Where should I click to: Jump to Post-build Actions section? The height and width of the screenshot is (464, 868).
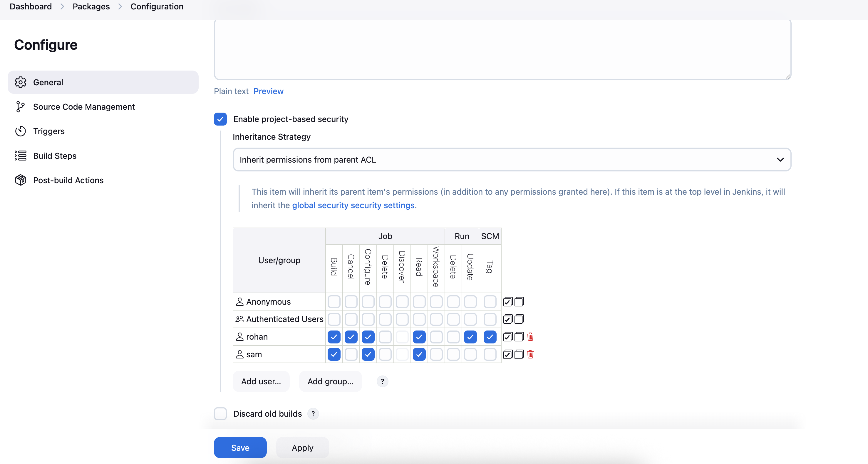click(68, 181)
